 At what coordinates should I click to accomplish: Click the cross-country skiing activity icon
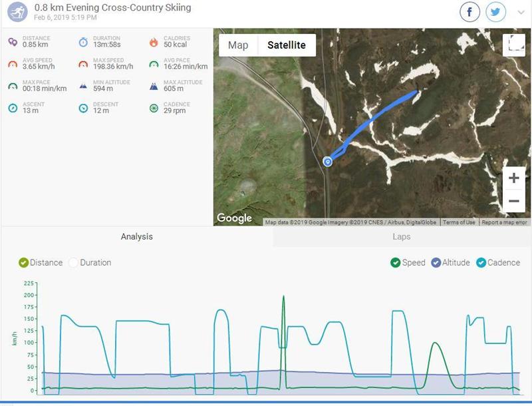click(17, 12)
